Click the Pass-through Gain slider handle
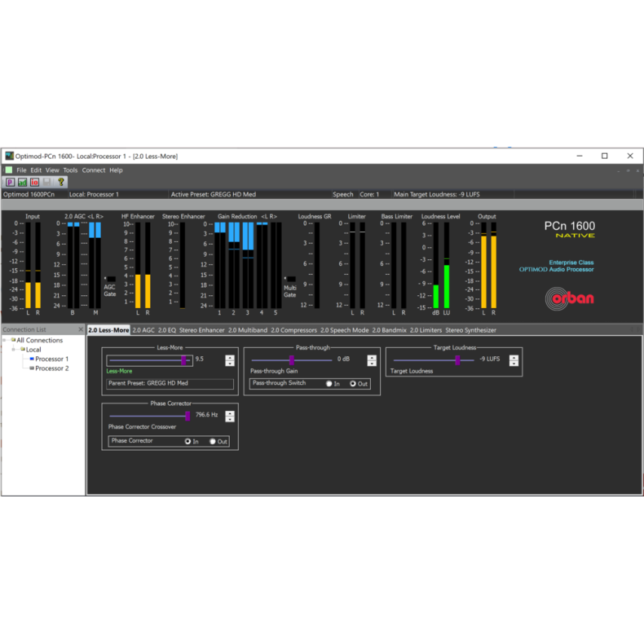The height and width of the screenshot is (644, 644). (292, 360)
